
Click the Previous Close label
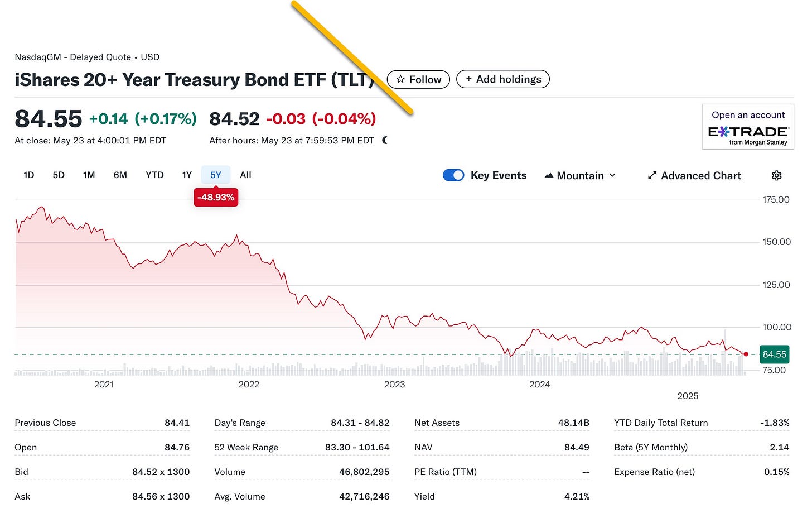[45, 423]
